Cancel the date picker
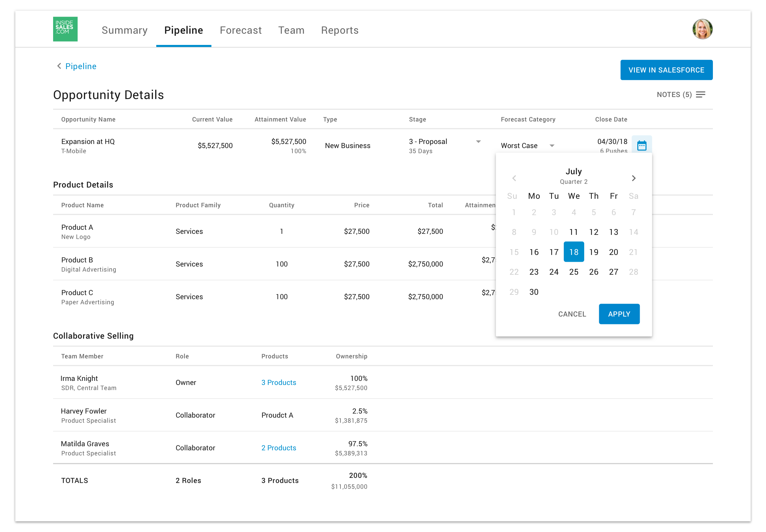This screenshot has height=532, width=766. coord(572,314)
